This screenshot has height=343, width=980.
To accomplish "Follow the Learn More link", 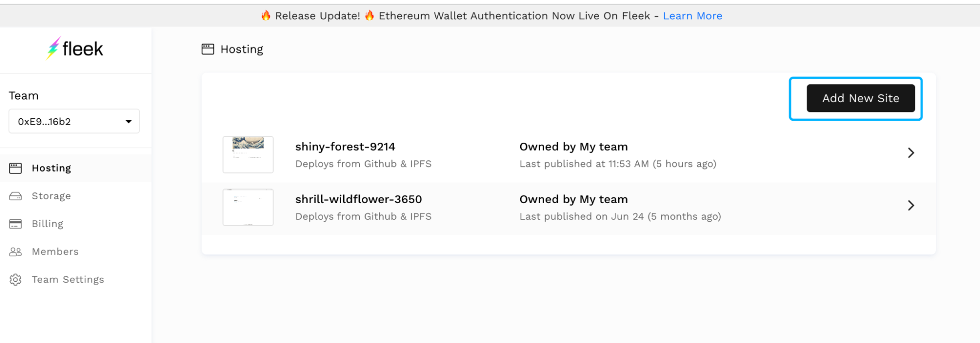I will [x=692, y=16].
